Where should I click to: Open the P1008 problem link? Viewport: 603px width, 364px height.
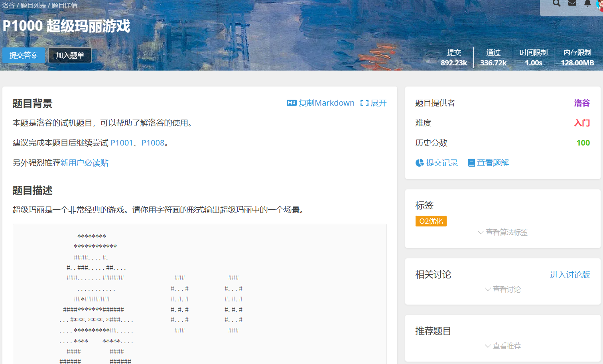(153, 143)
